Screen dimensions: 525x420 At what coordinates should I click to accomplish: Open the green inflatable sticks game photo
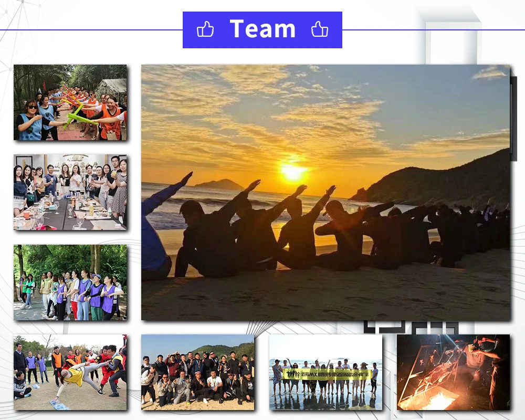70,102
